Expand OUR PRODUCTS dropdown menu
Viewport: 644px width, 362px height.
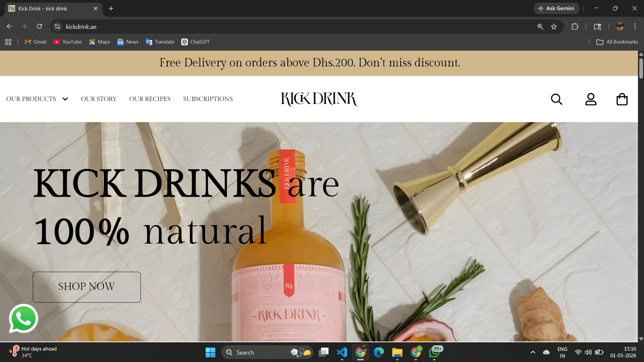tap(37, 99)
